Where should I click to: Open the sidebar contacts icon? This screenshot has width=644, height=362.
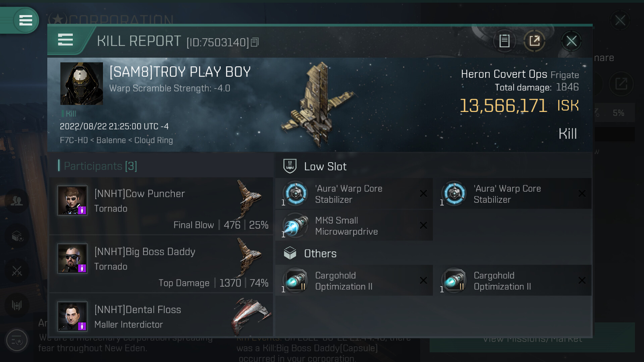tap(17, 201)
